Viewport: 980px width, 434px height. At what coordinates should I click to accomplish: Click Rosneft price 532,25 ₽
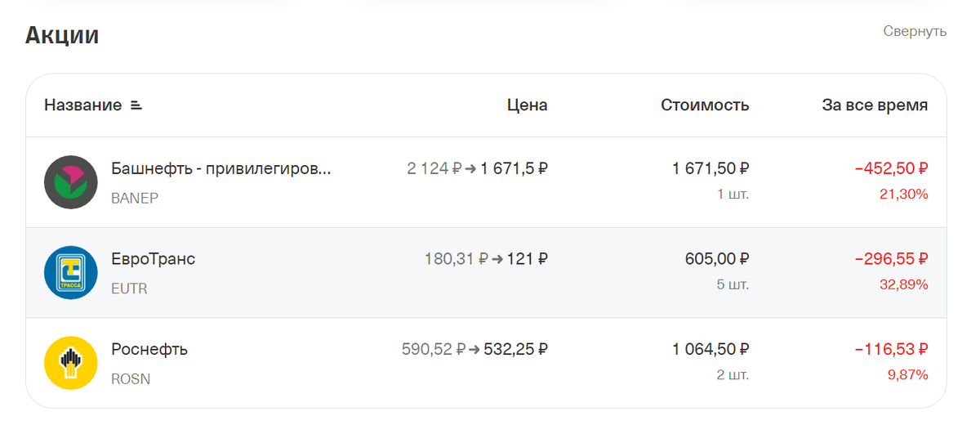click(515, 349)
